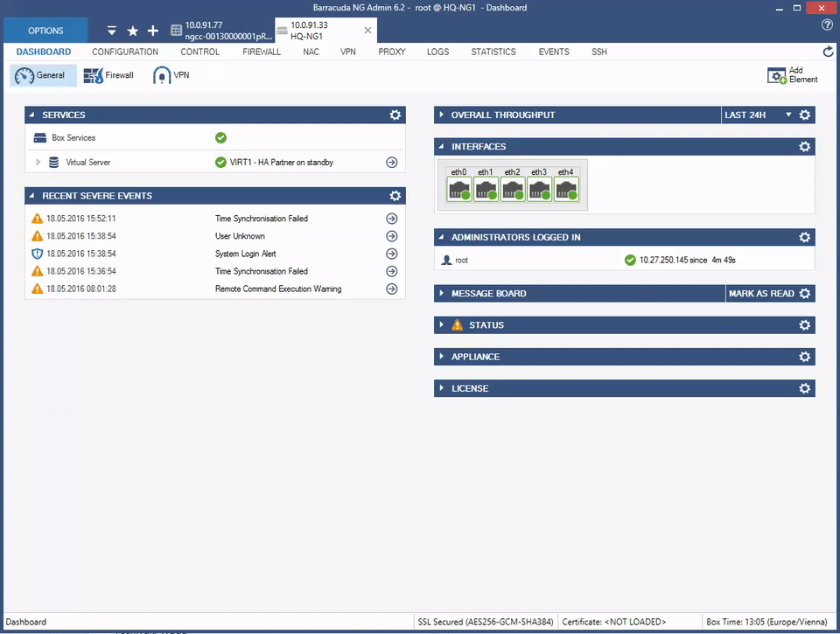The height and width of the screenshot is (634, 840).
Task: Click the Certificate NOT LOADED status entry
Action: tap(614, 622)
